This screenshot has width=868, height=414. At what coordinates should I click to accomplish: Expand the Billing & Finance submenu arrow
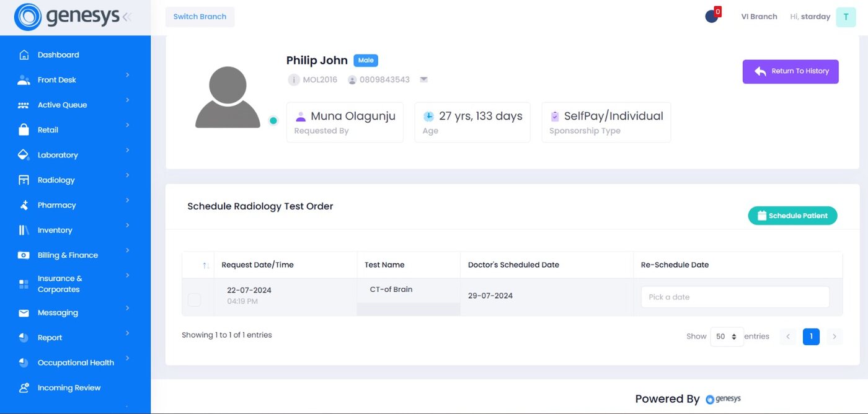tap(128, 250)
